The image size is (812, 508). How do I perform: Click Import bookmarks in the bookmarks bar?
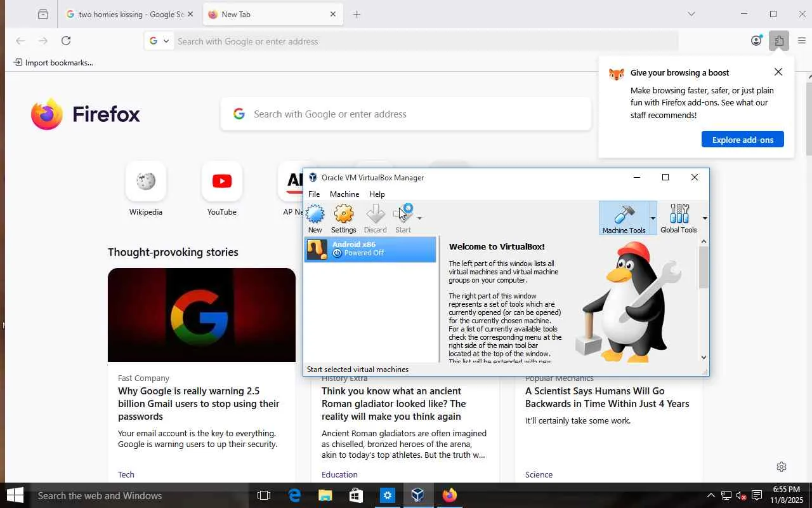coord(53,62)
